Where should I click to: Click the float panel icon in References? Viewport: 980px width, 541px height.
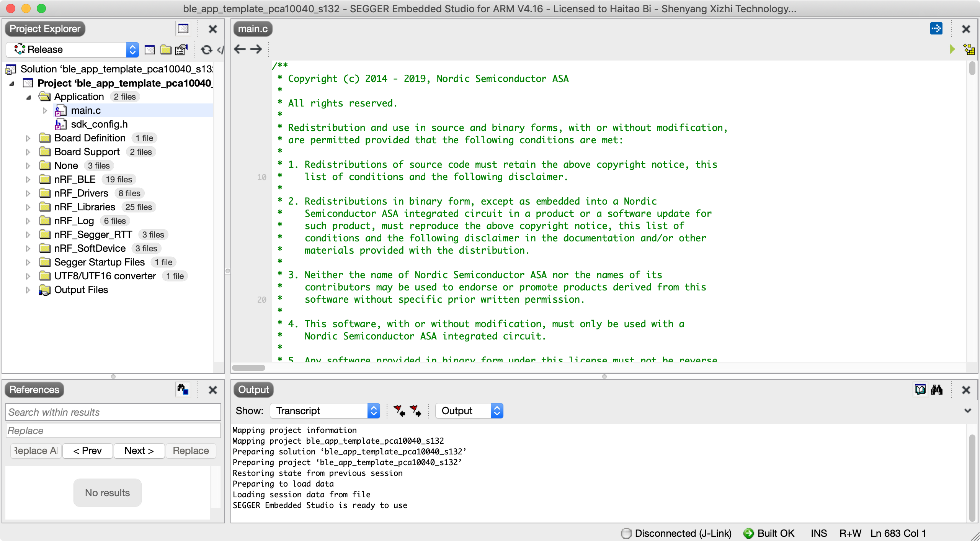pyautogui.click(x=183, y=389)
